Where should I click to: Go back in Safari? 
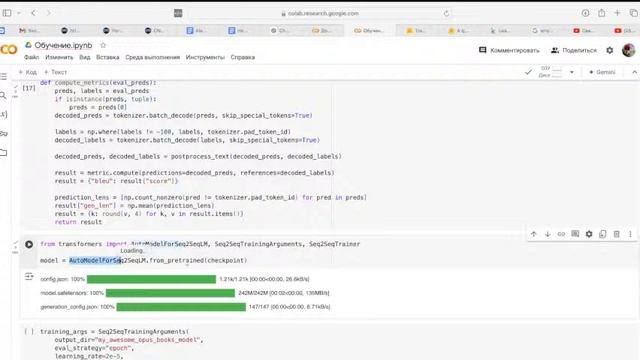pos(33,13)
